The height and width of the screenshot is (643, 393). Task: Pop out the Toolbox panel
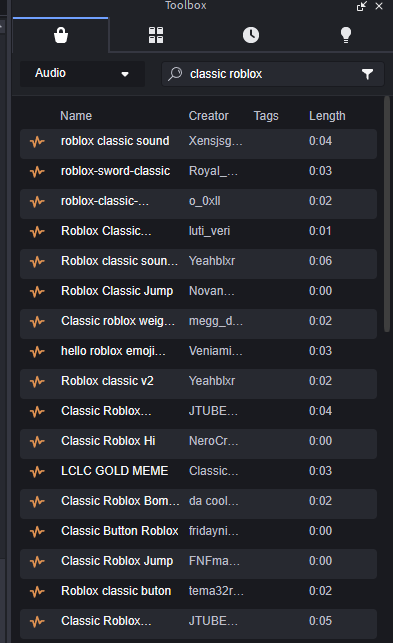(361, 6)
